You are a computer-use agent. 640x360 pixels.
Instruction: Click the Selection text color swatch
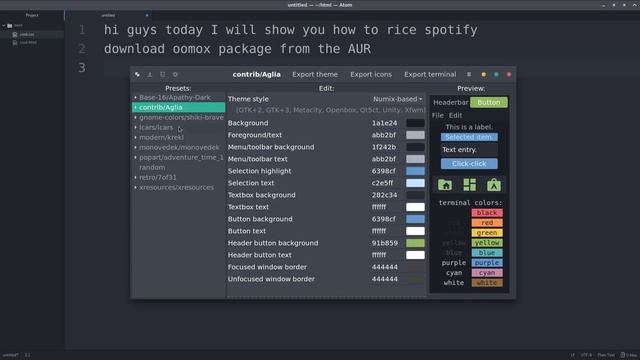pos(415,183)
